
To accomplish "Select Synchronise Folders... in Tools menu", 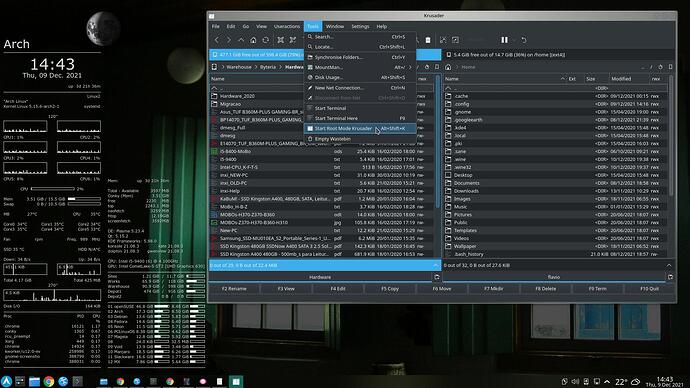I will pyautogui.click(x=360, y=57).
